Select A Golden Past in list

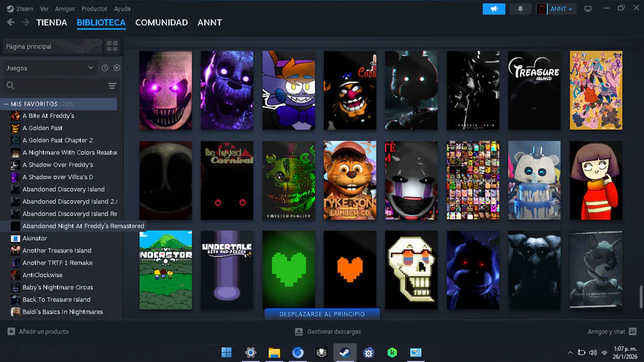tap(42, 128)
